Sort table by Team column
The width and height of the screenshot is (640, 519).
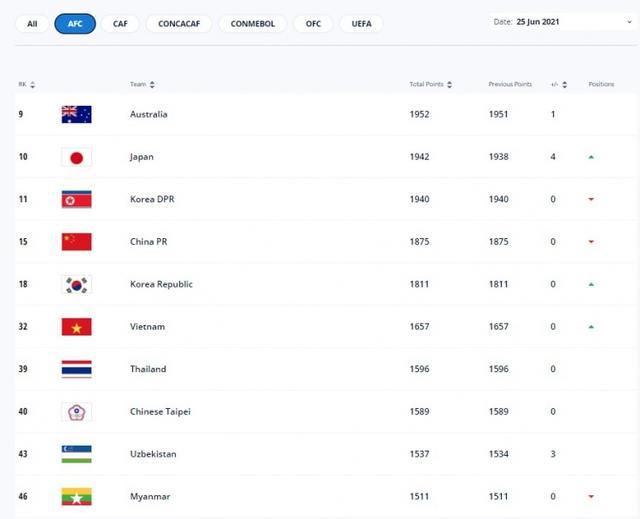pyautogui.click(x=142, y=85)
